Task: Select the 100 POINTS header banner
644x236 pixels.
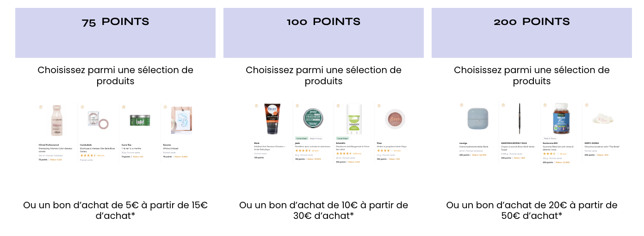Action: pos(323,33)
